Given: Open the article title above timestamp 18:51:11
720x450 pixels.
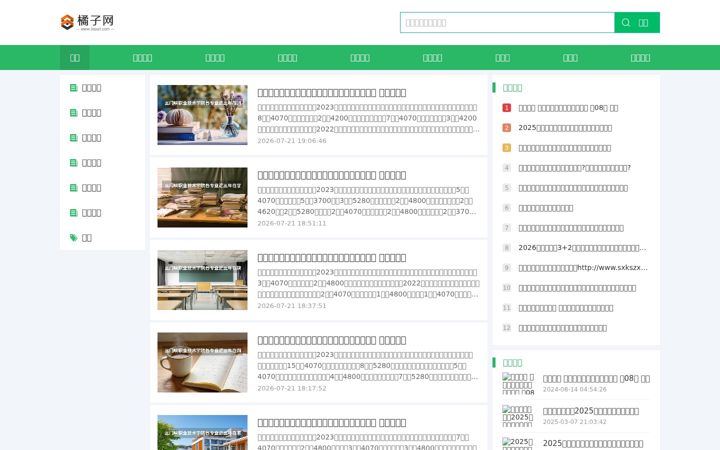Looking at the screenshot, I should click(x=332, y=175).
